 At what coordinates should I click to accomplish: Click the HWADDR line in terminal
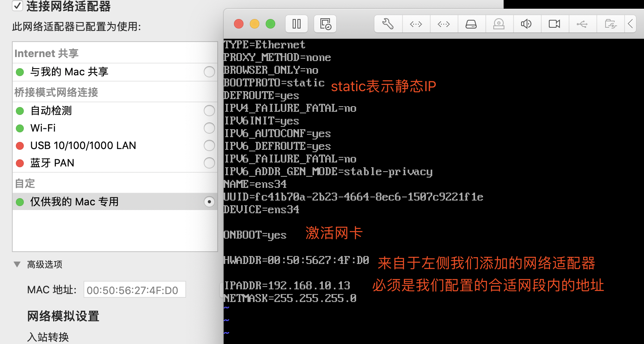tap(296, 260)
